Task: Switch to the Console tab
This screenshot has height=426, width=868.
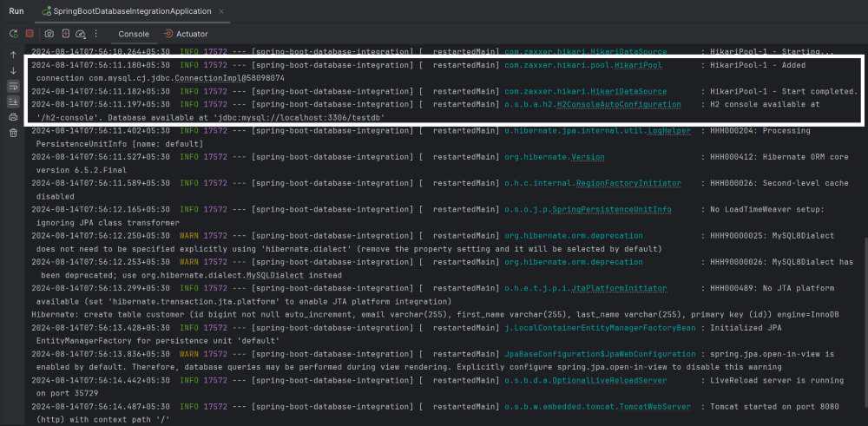Action: click(x=134, y=34)
